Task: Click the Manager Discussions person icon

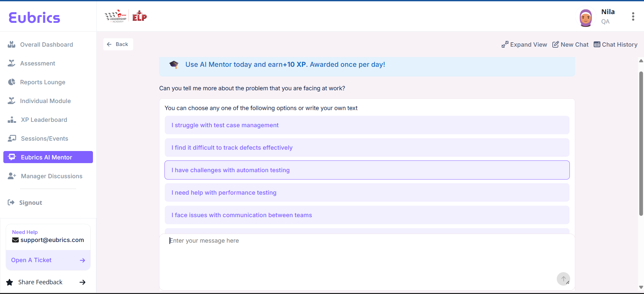Action: click(12, 176)
